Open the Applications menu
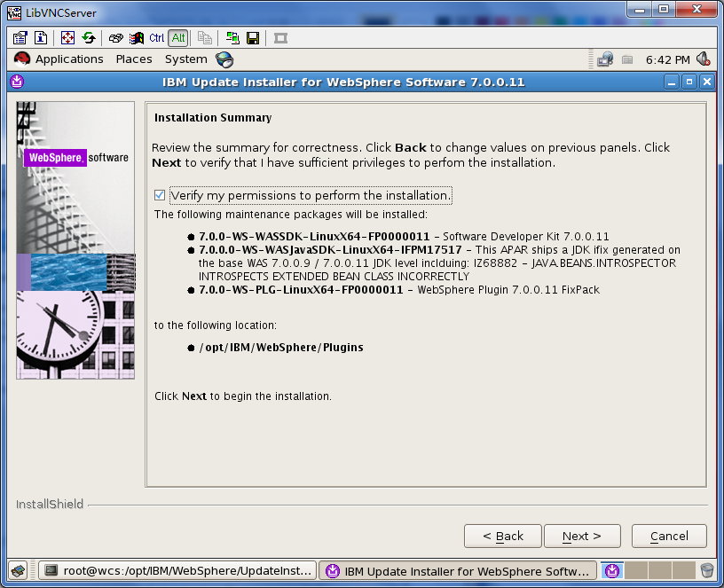724x588 pixels. [x=69, y=59]
